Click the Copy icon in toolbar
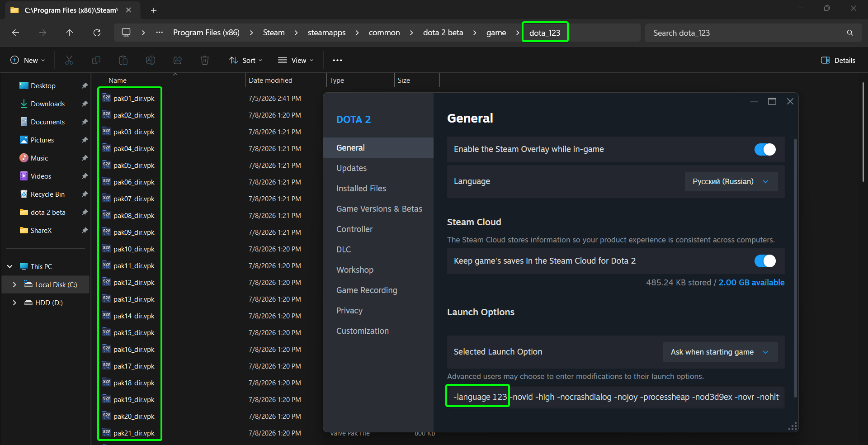This screenshot has height=445, width=868. tap(96, 60)
